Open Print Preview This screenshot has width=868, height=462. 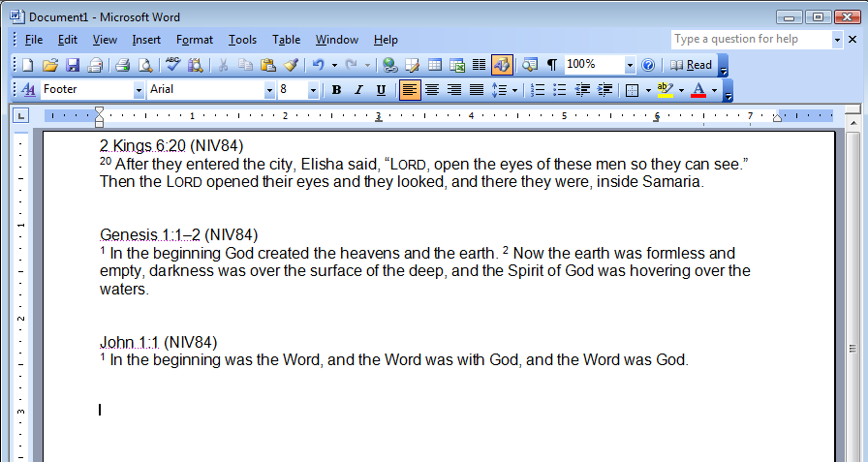145,65
